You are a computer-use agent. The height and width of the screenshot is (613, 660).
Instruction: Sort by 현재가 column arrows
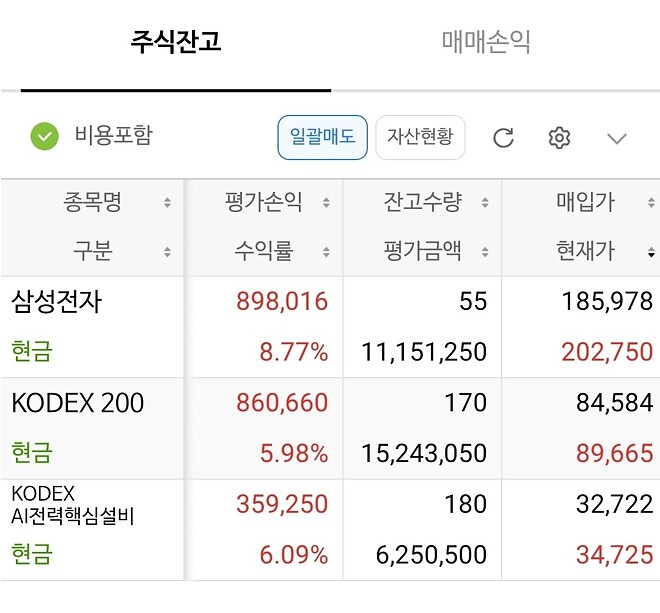tap(651, 252)
